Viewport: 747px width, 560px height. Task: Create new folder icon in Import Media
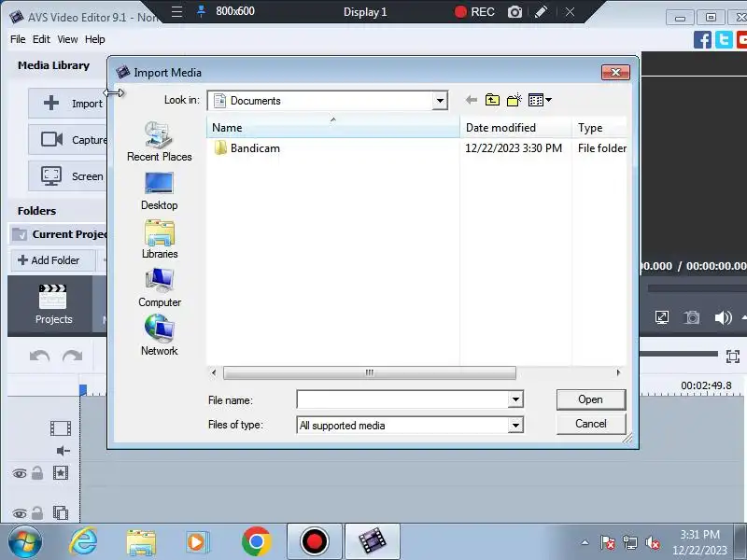(x=514, y=100)
